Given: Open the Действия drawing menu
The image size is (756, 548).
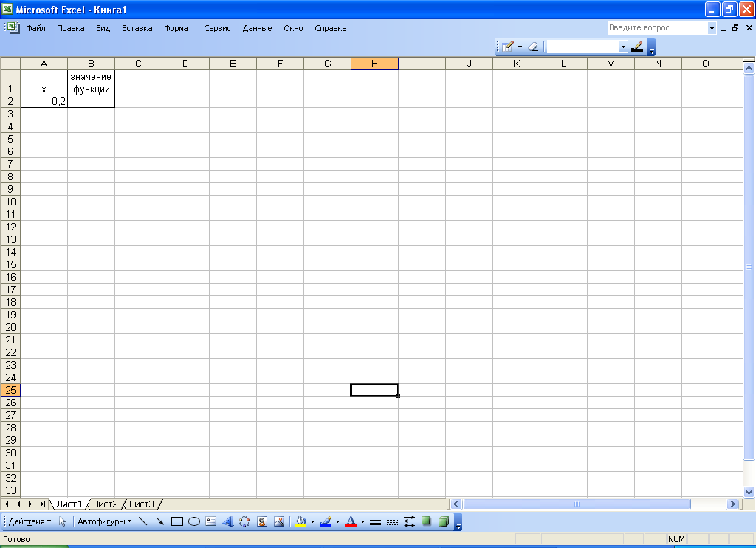Looking at the screenshot, I should (30, 521).
